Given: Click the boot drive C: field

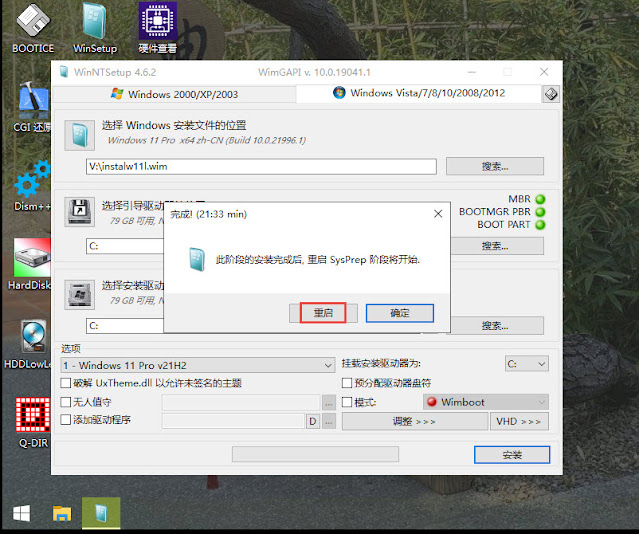Looking at the screenshot, I should point(125,246).
